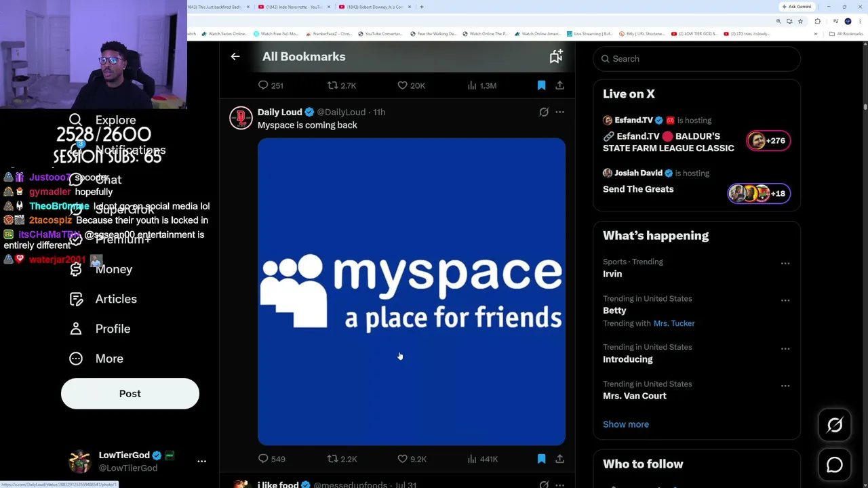Share the Daily Loud Myspace post
The height and width of the screenshot is (488, 868).
coord(559,459)
